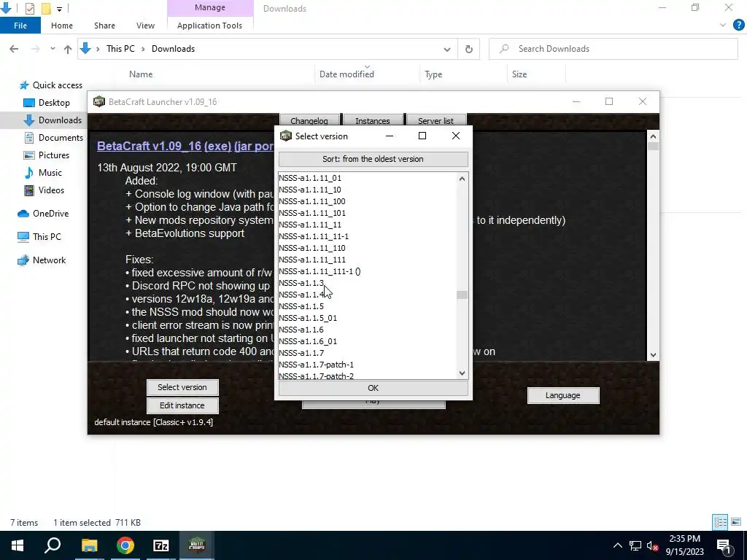The height and width of the screenshot is (560, 747).
Task: Click the Search Downloads field
Action: coord(613,49)
